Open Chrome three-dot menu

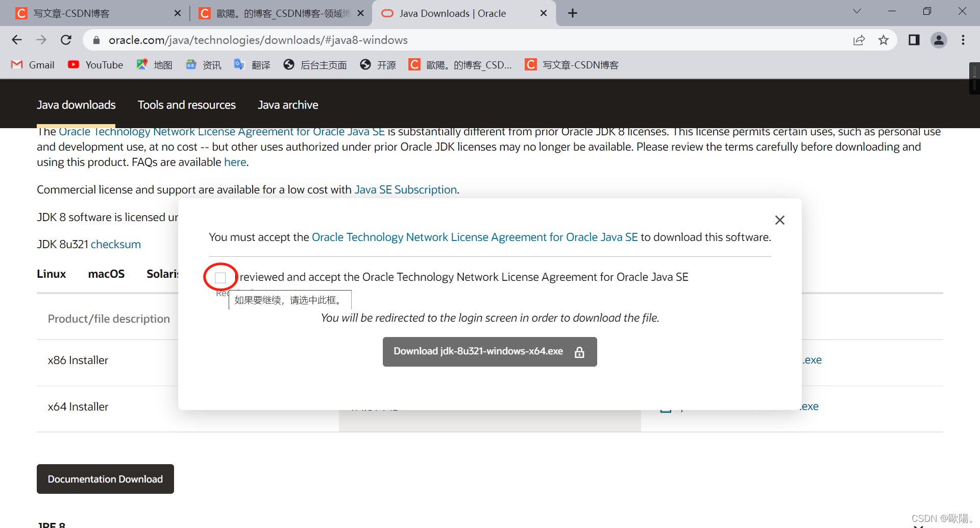click(x=963, y=40)
